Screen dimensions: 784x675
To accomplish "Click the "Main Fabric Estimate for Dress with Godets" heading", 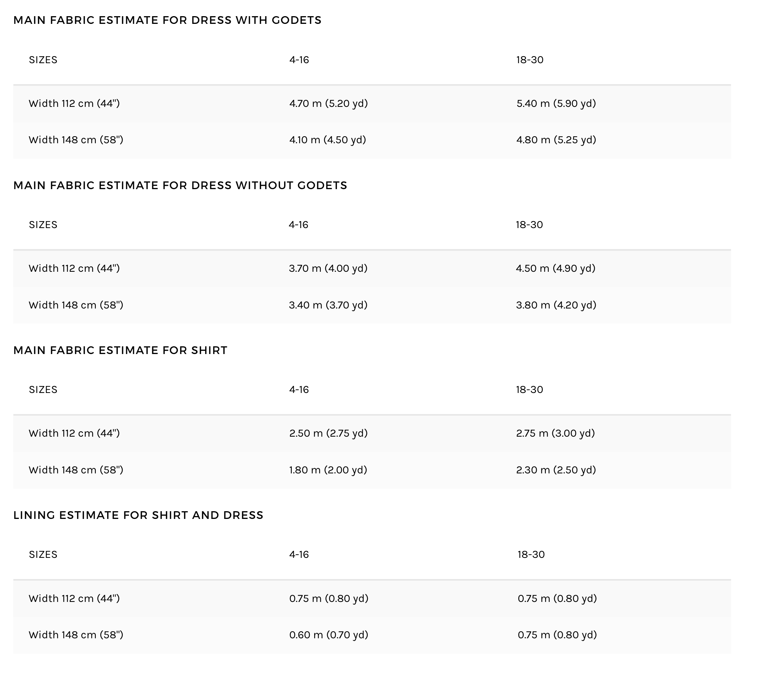I will pos(167,20).
